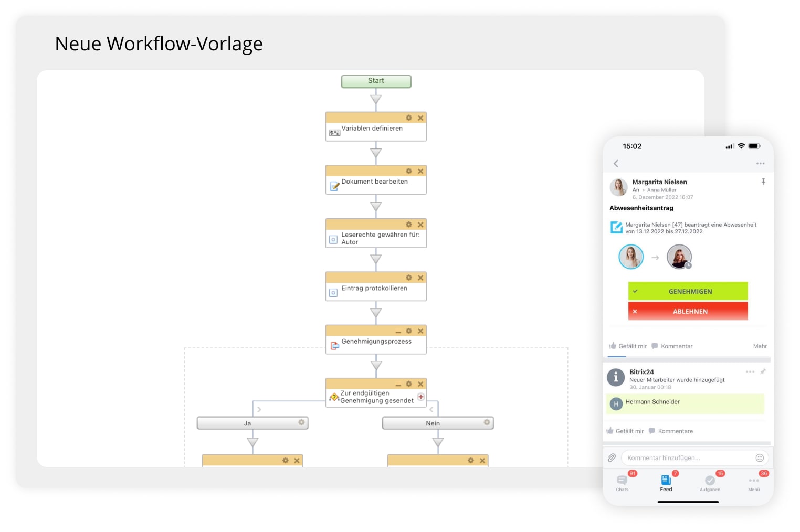800x532 pixels.
Task: Open more options at phone header
Action: (x=760, y=164)
